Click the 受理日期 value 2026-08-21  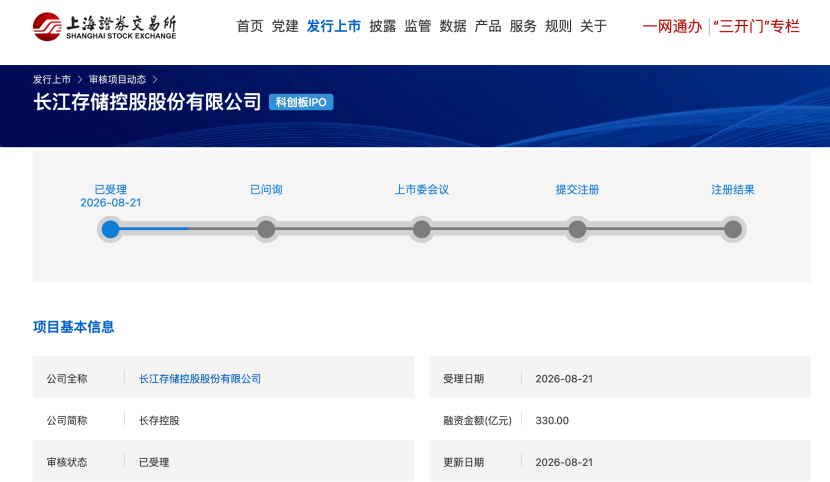tap(564, 379)
